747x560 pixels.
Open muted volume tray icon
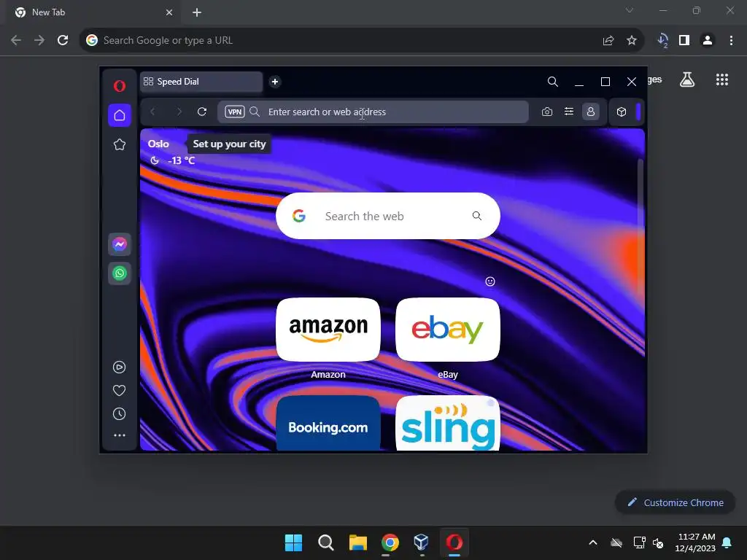coord(658,542)
